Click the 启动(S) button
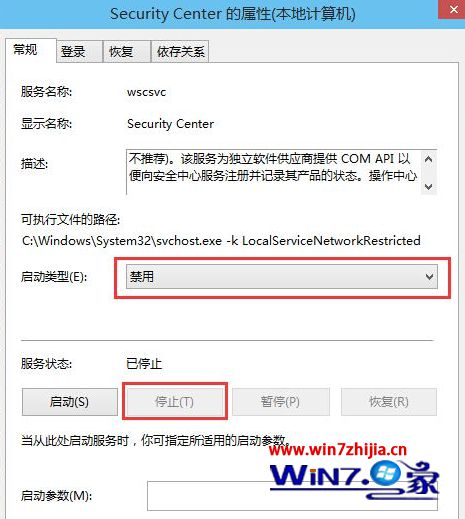This screenshot has height=519, width=465. (x=70, y=402)
